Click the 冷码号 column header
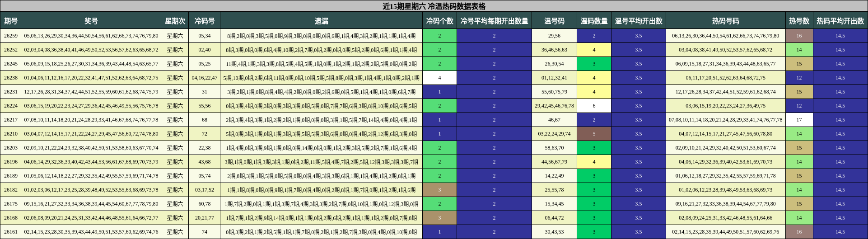The height and width of the screenshot is (239, 868). pos(205,21)
